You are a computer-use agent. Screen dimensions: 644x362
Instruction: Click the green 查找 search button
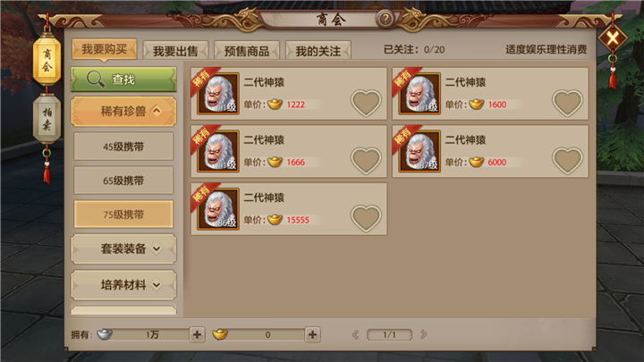click(123, 80)
